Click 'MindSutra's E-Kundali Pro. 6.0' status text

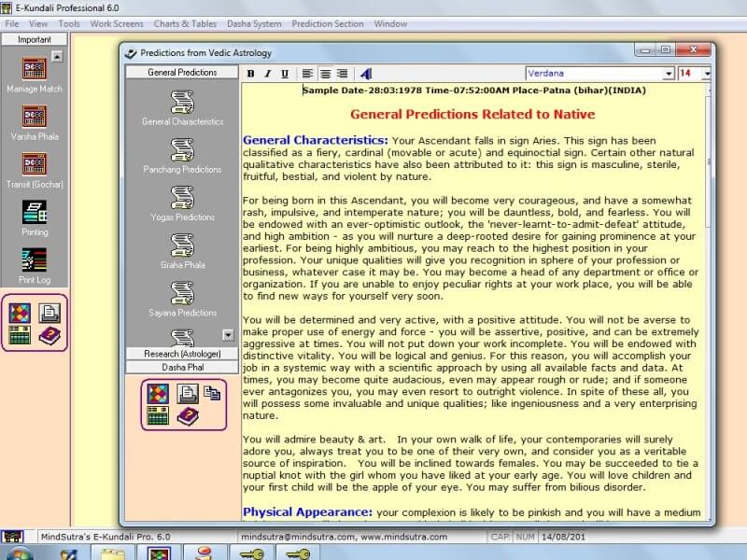point(106,537)
